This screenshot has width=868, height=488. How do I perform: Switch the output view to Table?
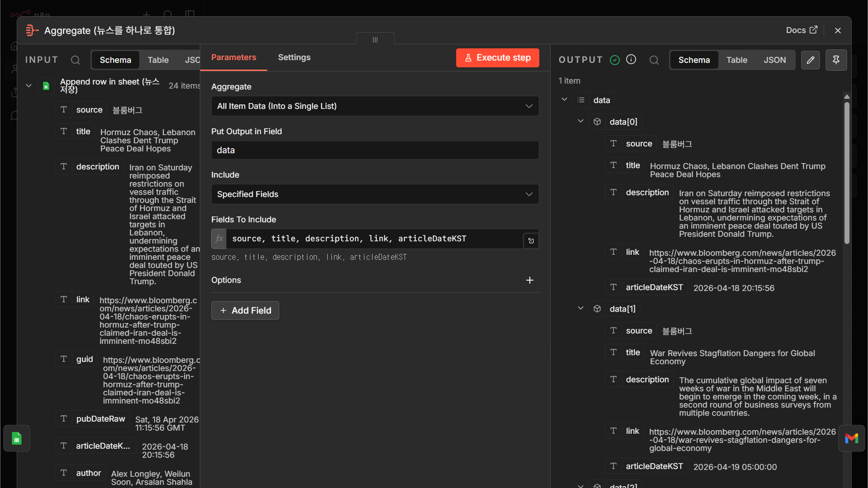tap(736, 60)
